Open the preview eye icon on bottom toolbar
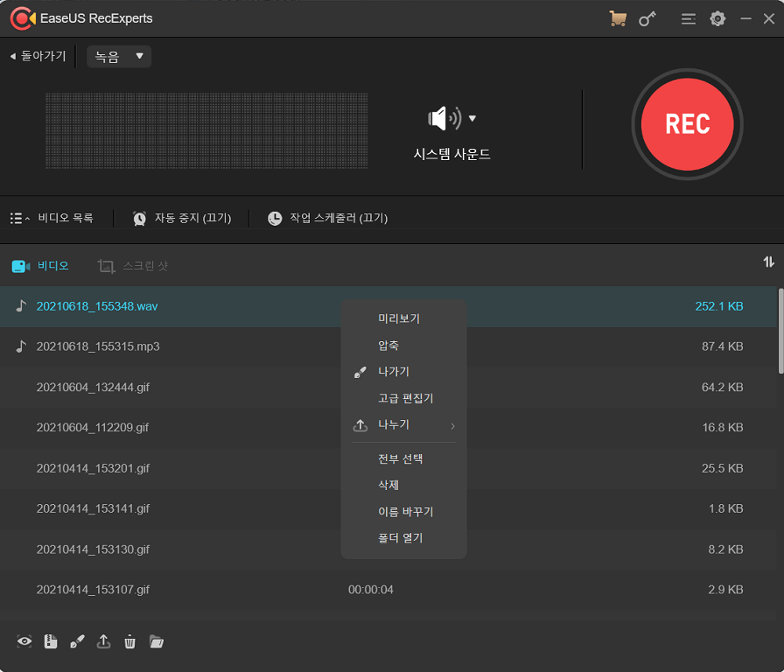 (24, 641)
